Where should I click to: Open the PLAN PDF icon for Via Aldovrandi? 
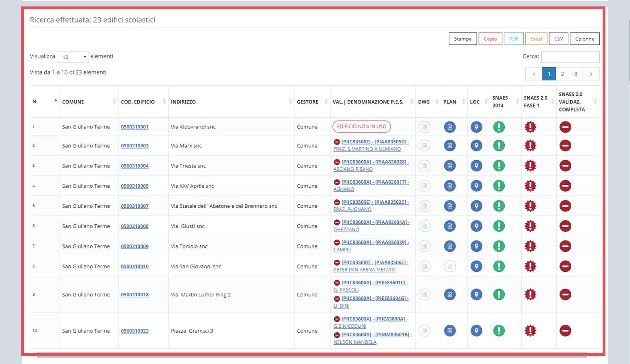tap(450, 127)
